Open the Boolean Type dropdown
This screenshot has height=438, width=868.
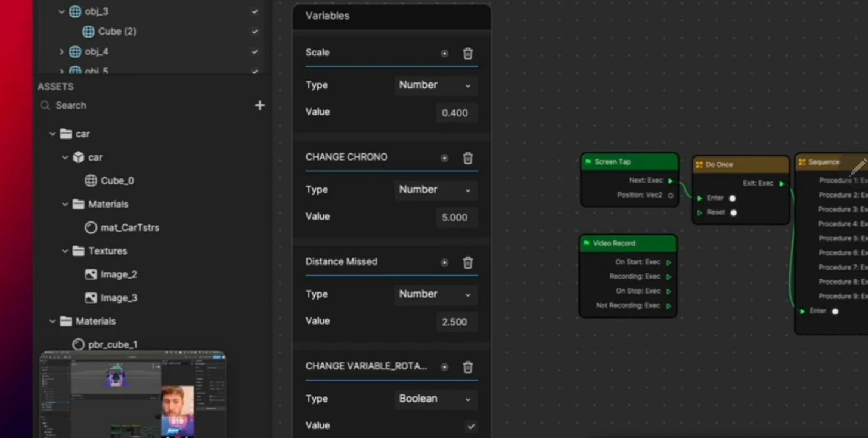pos(436,399)
